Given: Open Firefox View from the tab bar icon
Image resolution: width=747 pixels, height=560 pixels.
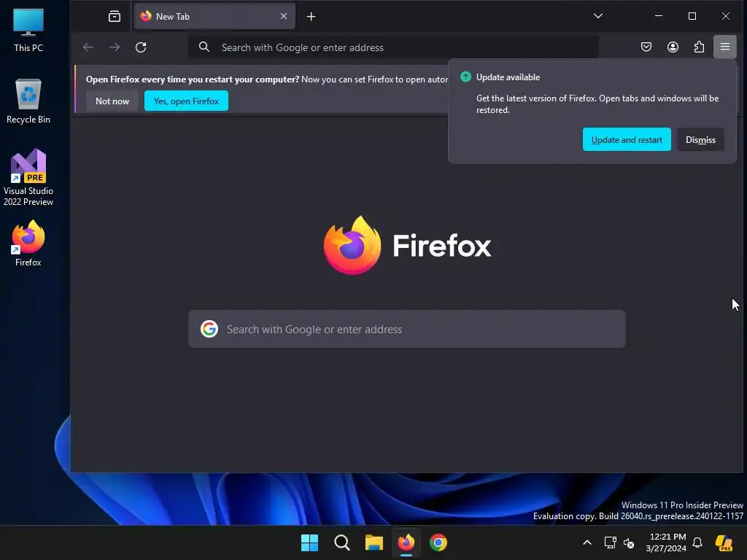Looking at the screenshot, I should click(x=115, y=16).
